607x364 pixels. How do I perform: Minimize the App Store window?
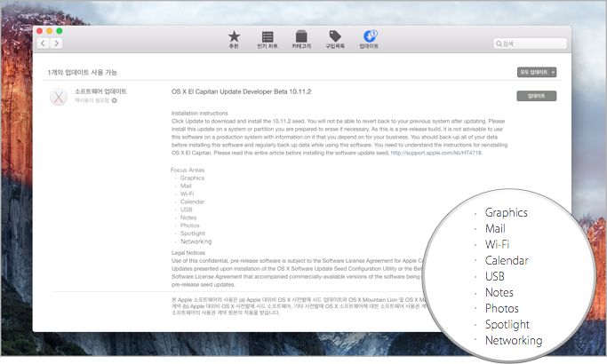[49, 31]
